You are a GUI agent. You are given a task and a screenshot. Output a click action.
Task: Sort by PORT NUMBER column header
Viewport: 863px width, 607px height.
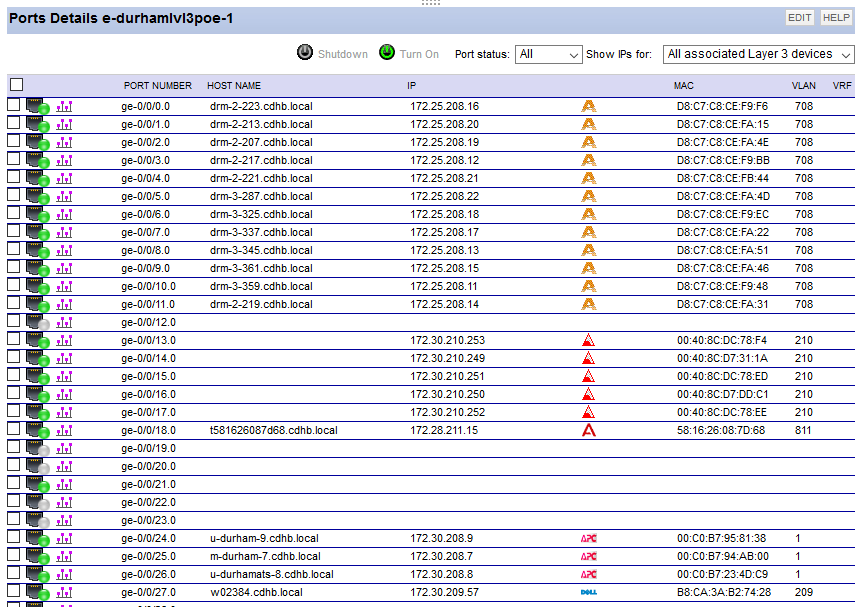pos(158,85)
